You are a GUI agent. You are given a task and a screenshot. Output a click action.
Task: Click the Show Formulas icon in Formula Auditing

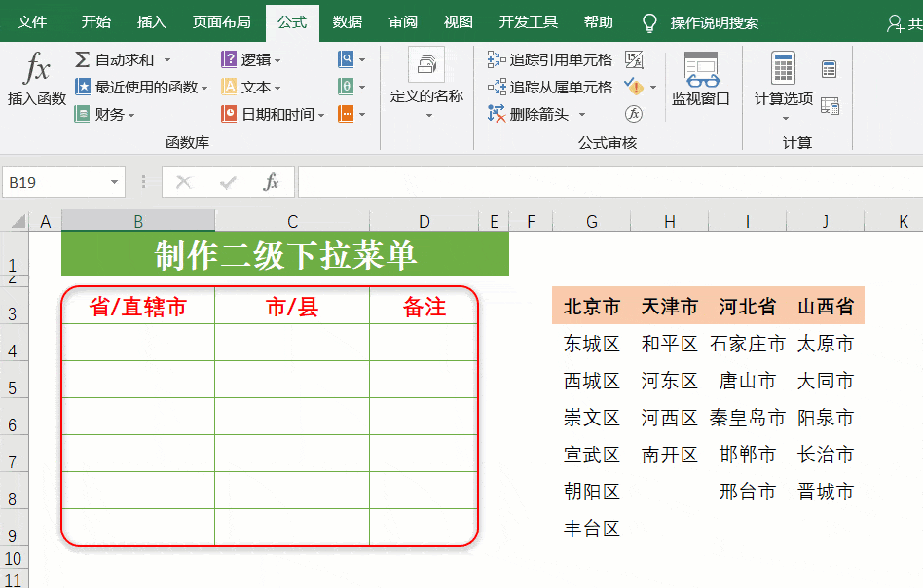pyautogui.click(x=634, y=60)
